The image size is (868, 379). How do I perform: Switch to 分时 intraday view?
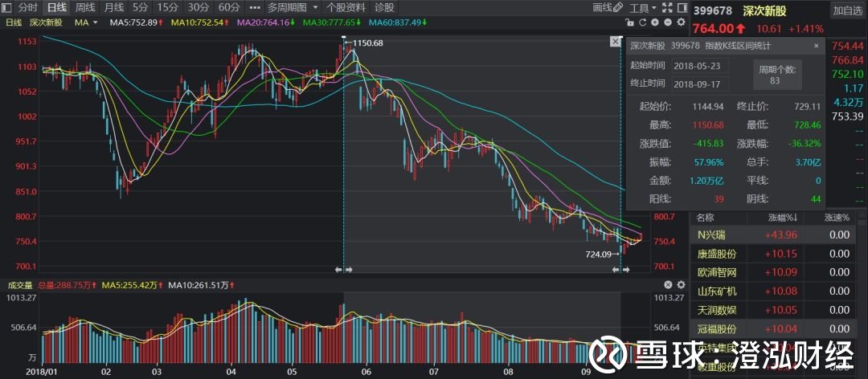coord(27,8)
